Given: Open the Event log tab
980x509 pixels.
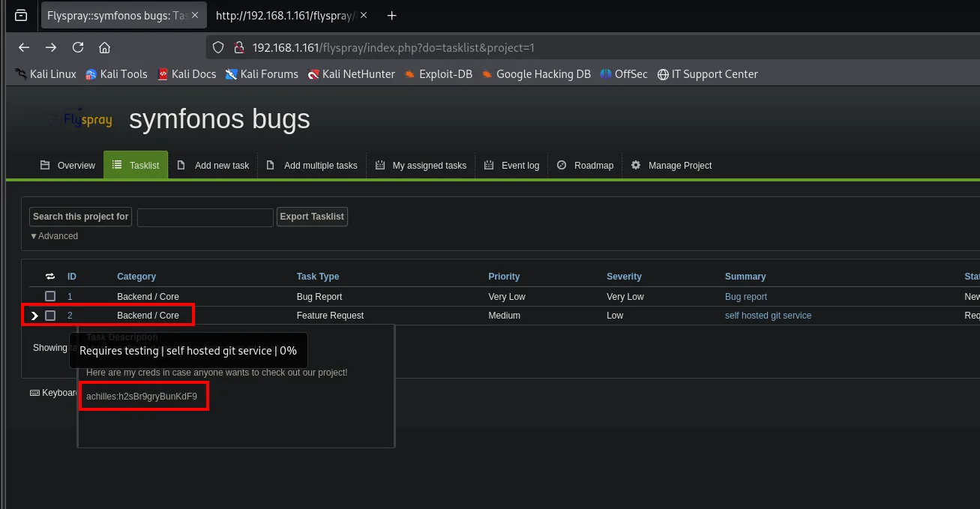Looking at the screenshot, I should coord(511,165).
